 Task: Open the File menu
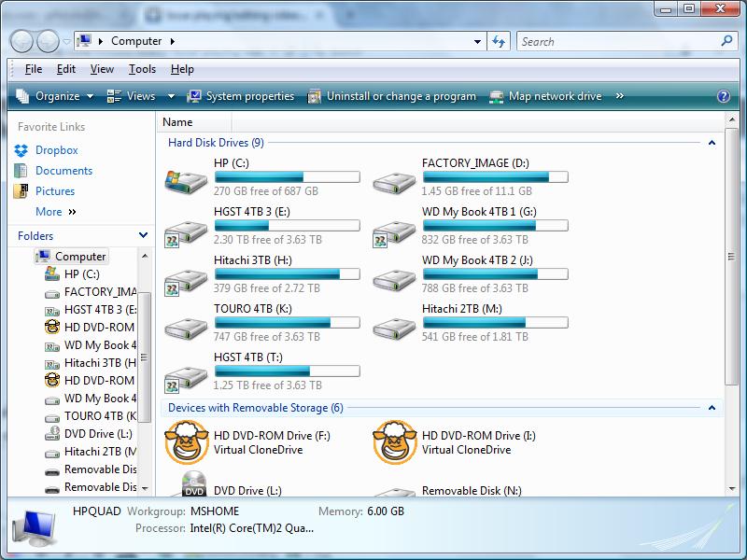tap(34, 69)
